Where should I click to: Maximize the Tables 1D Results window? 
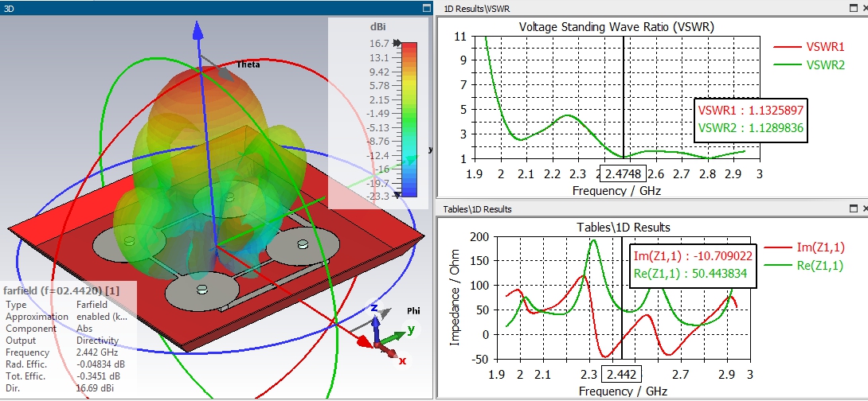pos(854,208)
